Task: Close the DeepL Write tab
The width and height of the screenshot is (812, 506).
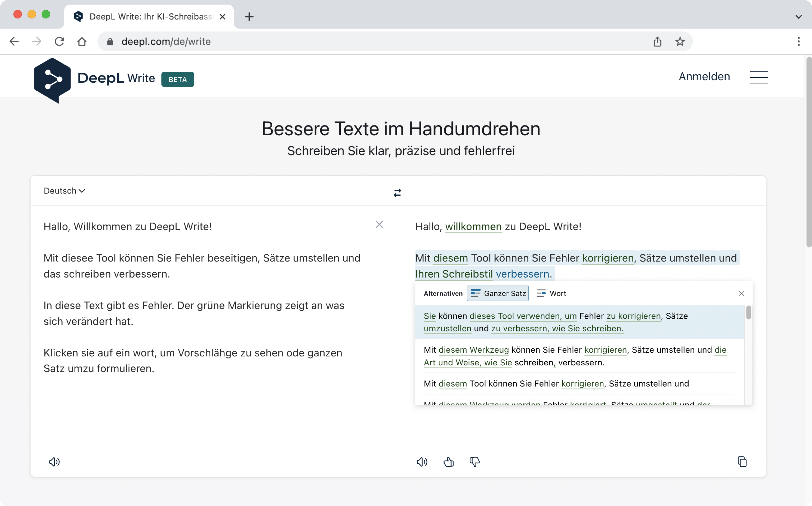Action: [x=222, y=17]
